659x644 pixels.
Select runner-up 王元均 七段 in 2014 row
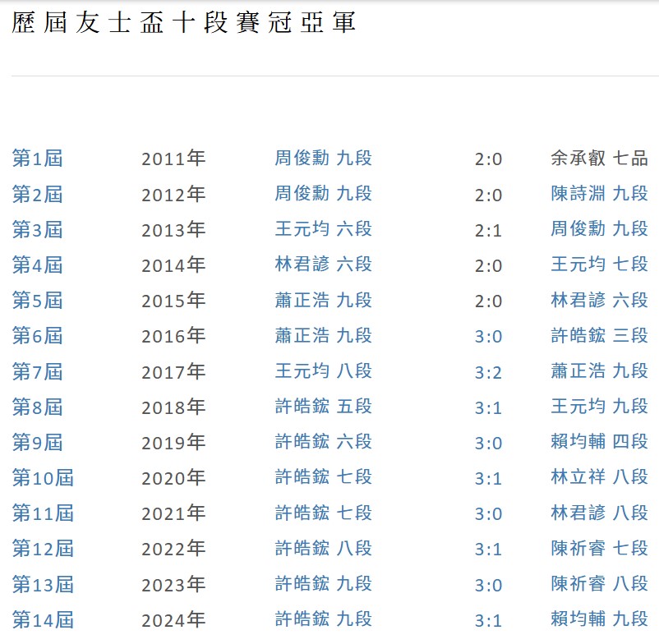point(599,264)
